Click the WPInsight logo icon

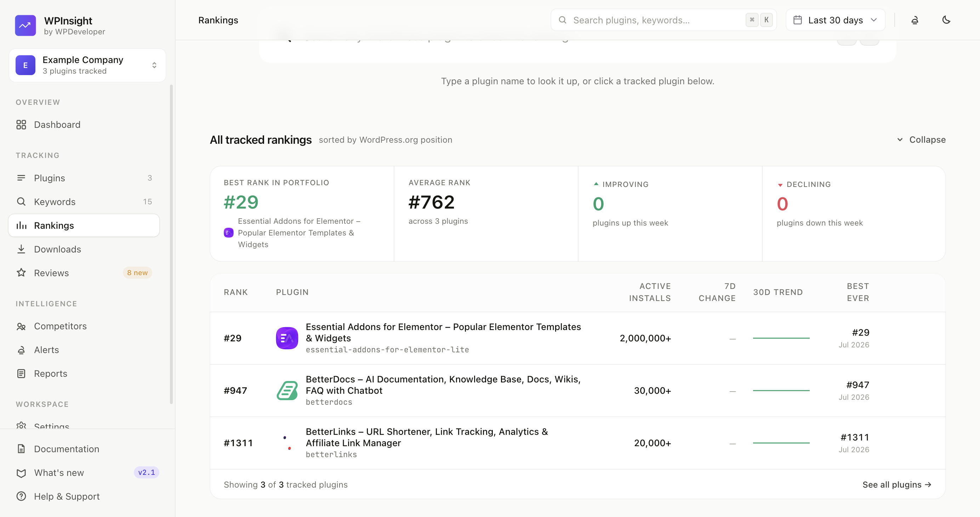(x=25, y=25)
